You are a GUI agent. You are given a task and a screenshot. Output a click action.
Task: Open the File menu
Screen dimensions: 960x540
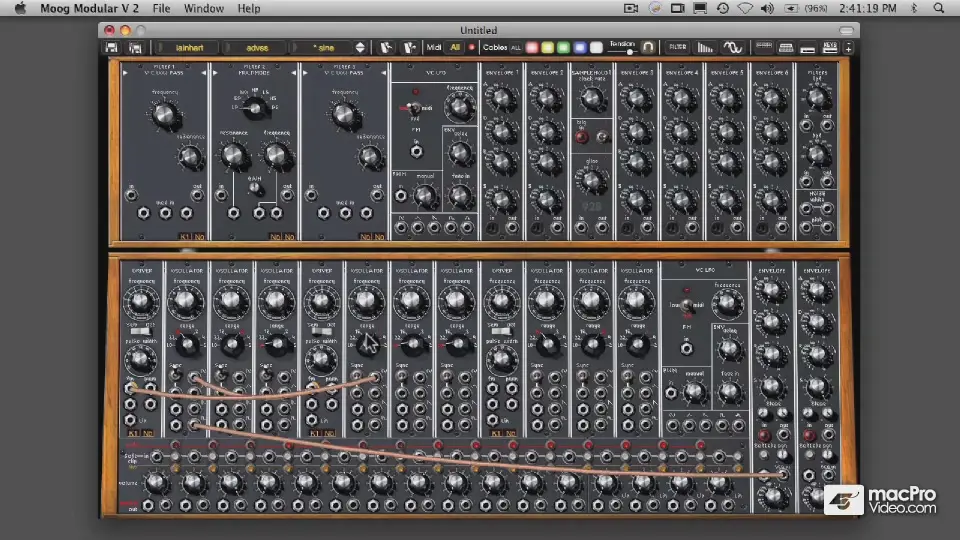[x=161, y=8]
